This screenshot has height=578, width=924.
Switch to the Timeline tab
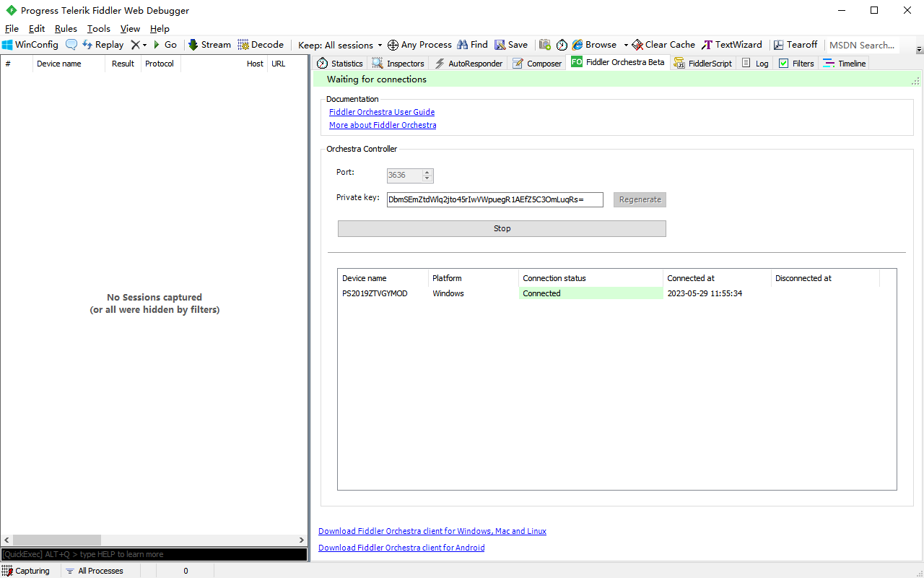844,64
